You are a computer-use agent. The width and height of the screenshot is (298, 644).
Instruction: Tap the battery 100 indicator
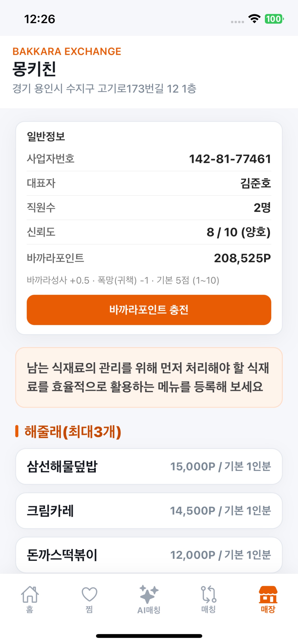pos(274,19)
